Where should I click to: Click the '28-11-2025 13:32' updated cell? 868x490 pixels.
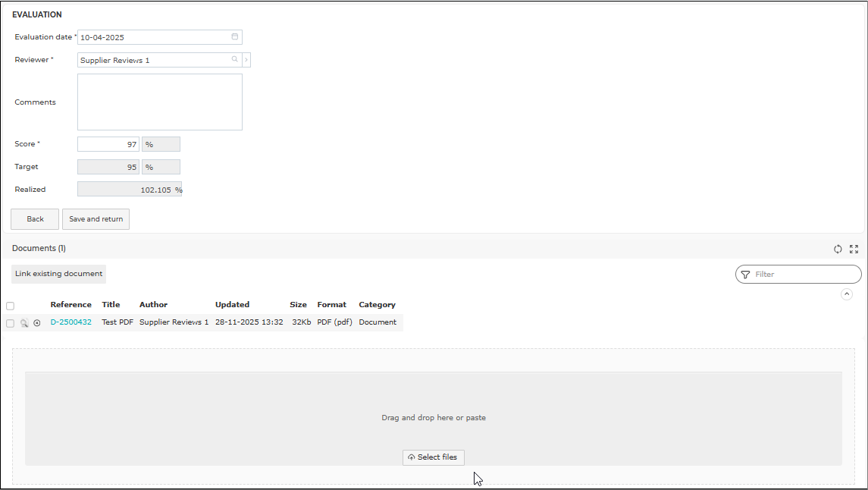(x=249, y=322)
